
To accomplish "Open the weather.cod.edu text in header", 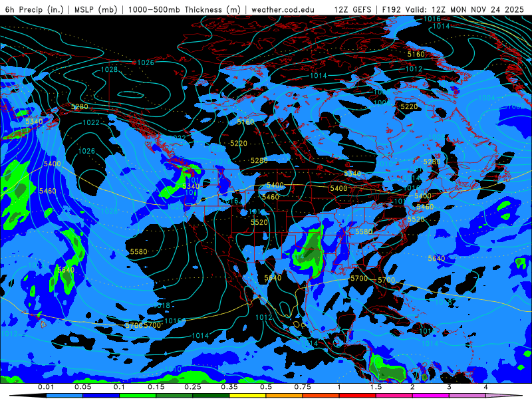I will coord(283,9).
